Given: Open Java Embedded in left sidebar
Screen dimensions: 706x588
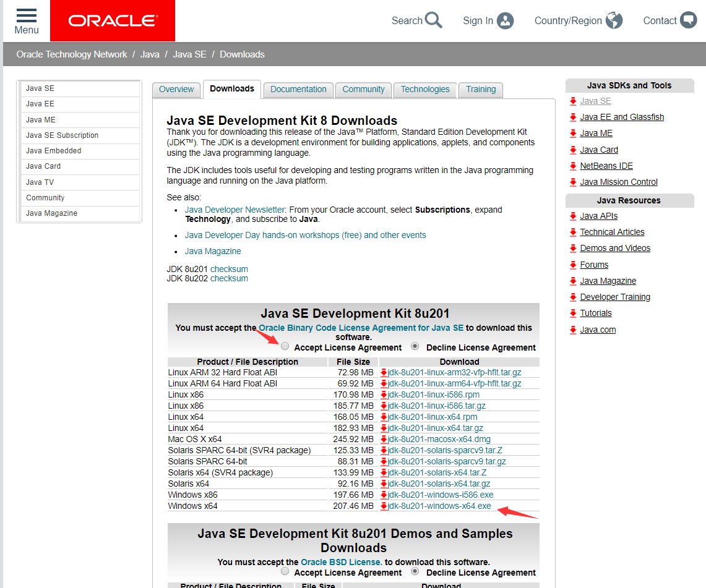Looking at the screenshot, I should 80,151.
